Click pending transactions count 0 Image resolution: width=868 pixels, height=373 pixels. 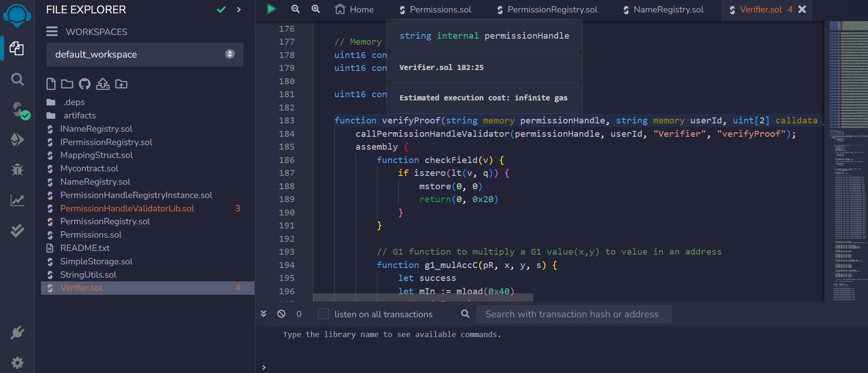tap(299, 314)
